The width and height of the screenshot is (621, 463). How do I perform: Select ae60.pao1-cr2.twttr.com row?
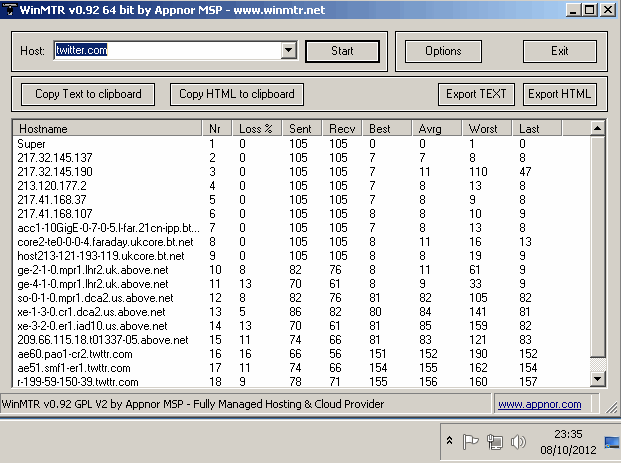click(302, 354)
